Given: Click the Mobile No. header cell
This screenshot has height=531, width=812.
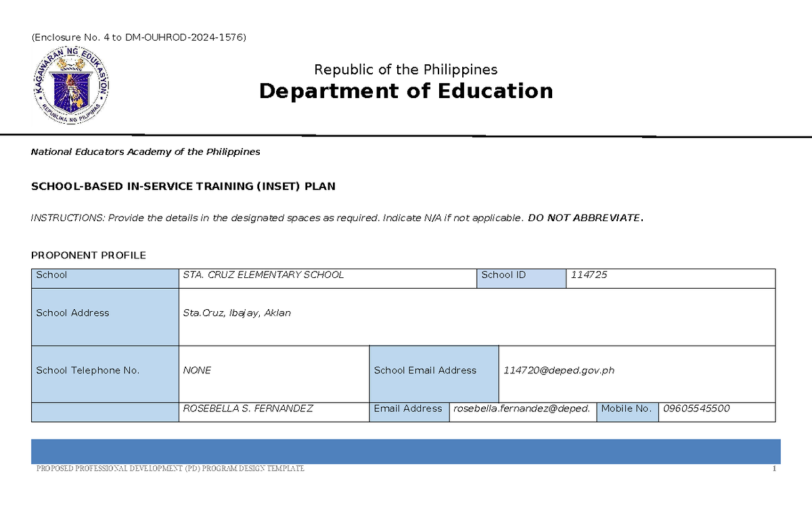Looking at the screenshot, I should (627, 409).
